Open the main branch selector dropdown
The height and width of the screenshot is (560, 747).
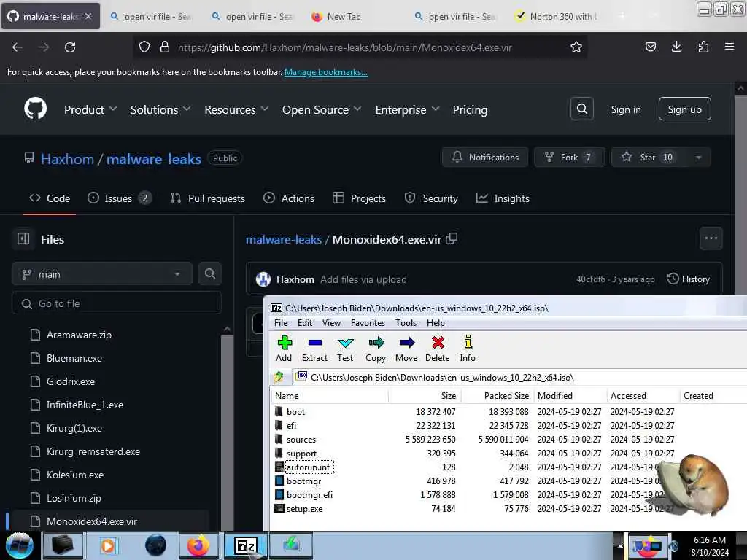point(101,274)
